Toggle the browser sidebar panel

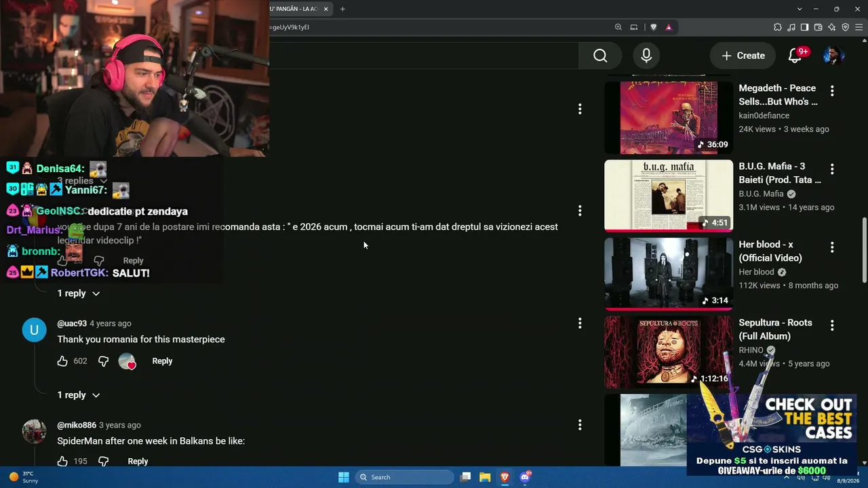[x=805, y=27]
